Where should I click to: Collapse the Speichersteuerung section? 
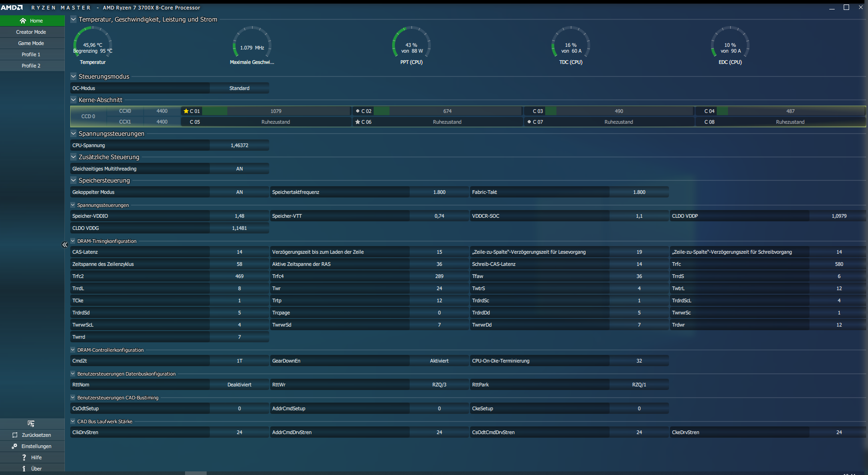pyautogui.click(x=73, y=180)
